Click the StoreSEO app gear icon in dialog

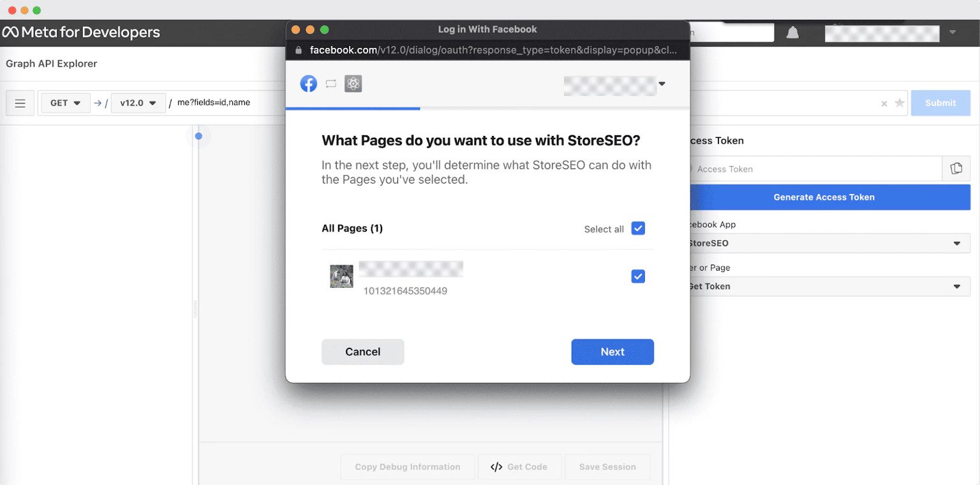click(x=353, y=84)
